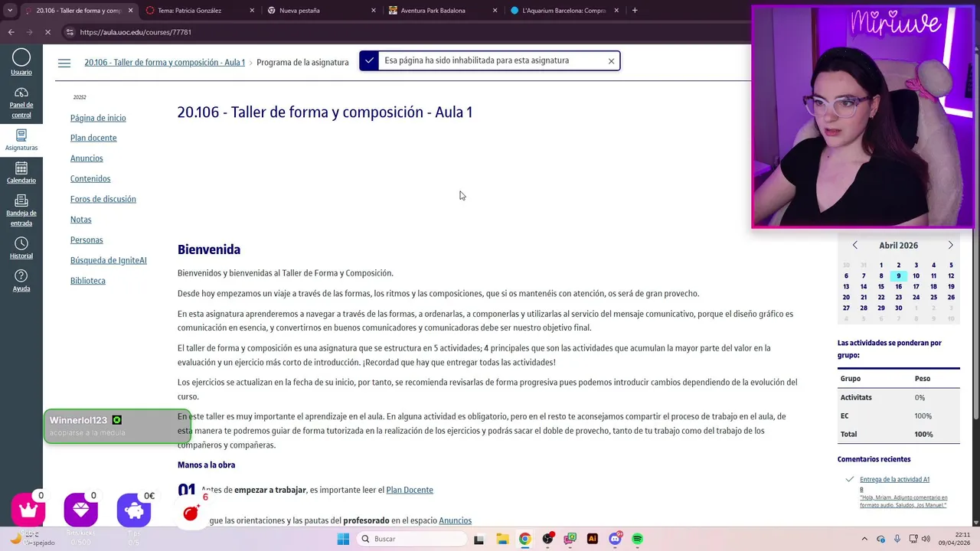Open Historial in the global sidebar
The width and height of the screenshot is (980, 551).
pyautogui.click(x=21, y=249)
